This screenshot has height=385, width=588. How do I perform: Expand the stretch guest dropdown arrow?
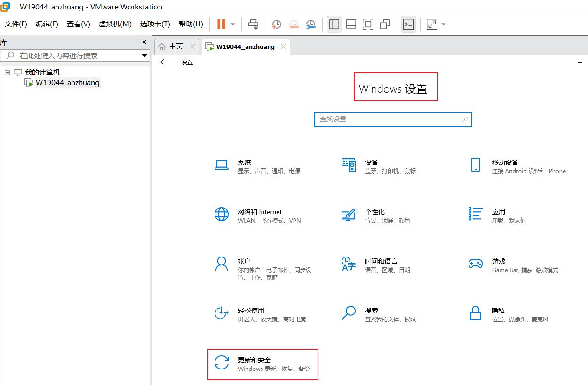click(x=444, y=24)
